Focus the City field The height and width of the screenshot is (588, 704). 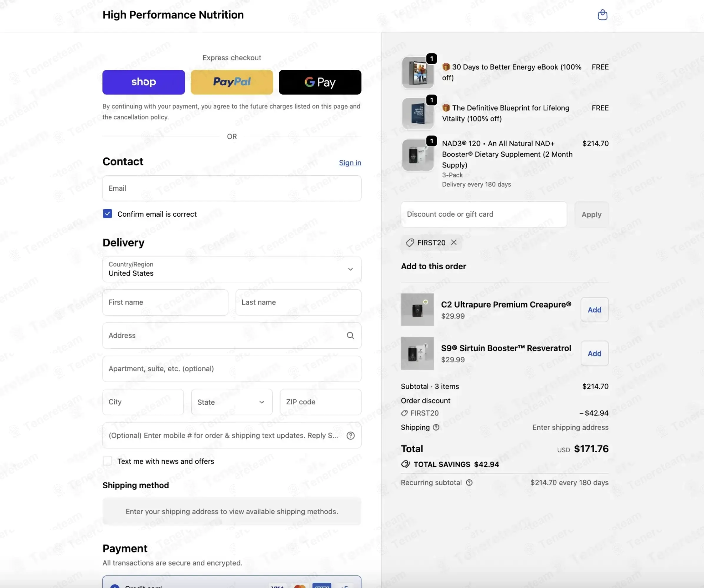(143, 402)
